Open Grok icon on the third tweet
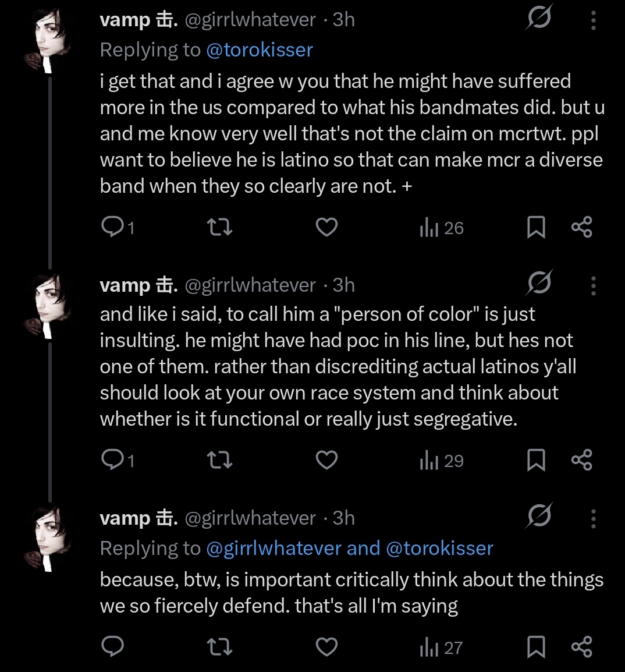Viewport: 625px width, 672px height. click(x=539, y=516)
